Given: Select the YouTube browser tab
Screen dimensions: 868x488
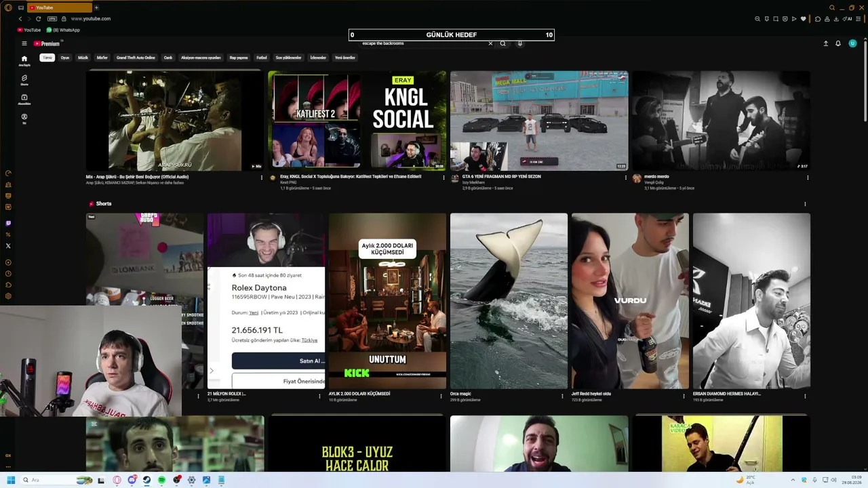Looking at the screenshot, I should (60, 7).
